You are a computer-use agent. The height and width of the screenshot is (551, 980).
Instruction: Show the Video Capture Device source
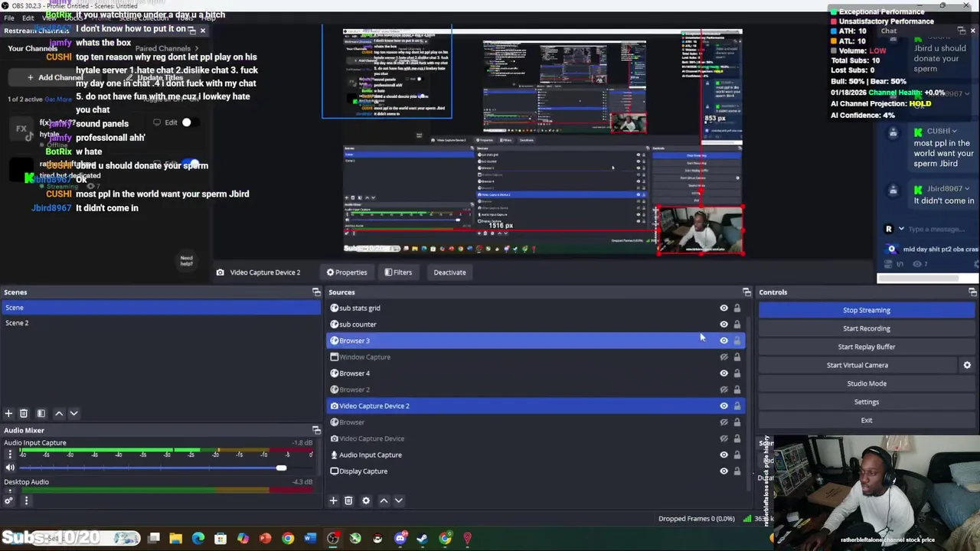724,439
